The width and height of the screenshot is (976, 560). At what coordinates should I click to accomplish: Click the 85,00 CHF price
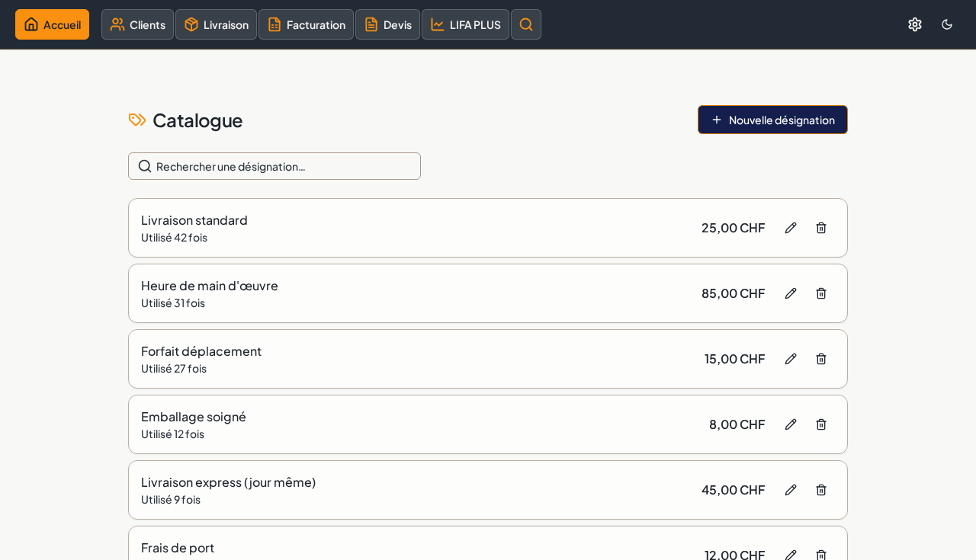coord(734,293)
